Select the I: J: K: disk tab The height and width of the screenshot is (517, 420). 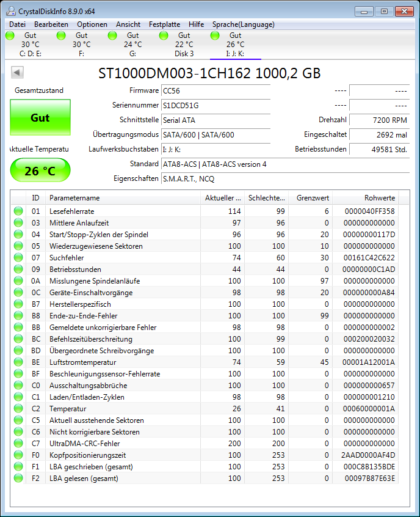point(235,45)
